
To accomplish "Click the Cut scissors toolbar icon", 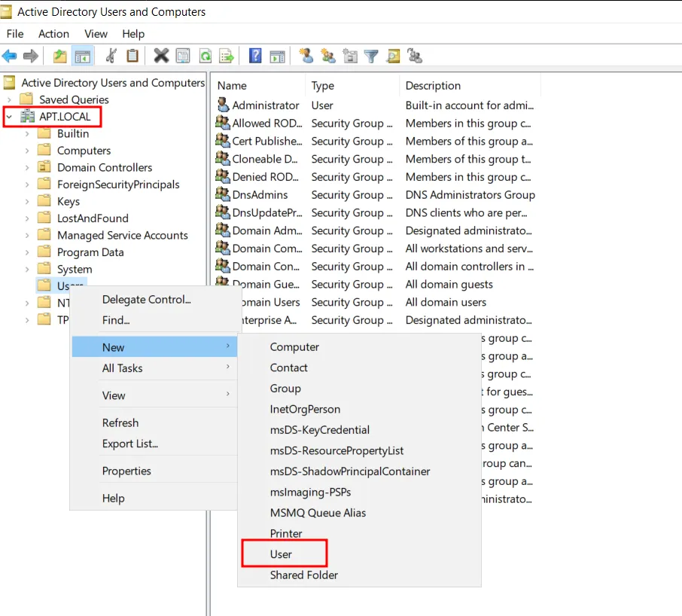I will [111, 56].
